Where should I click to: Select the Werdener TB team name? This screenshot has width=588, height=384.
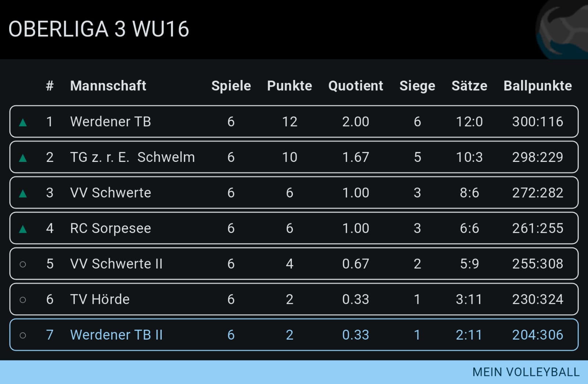pyautogui.click(x=111, y=122)
